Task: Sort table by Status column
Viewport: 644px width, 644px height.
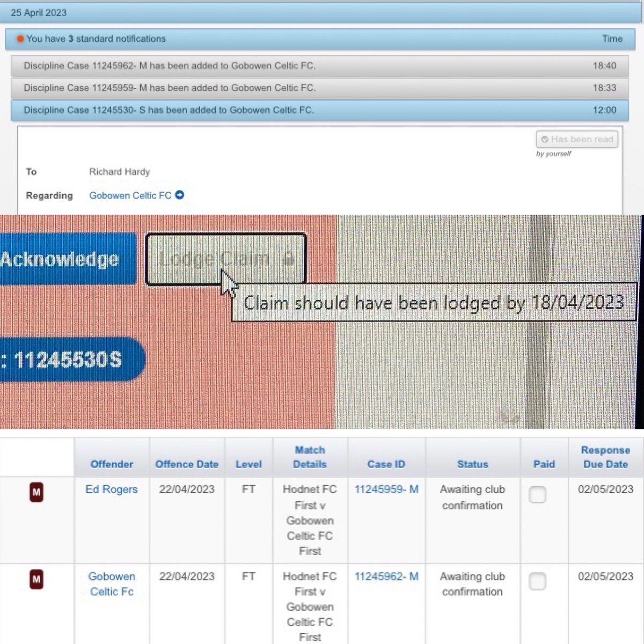Action: tap(473, 464)
